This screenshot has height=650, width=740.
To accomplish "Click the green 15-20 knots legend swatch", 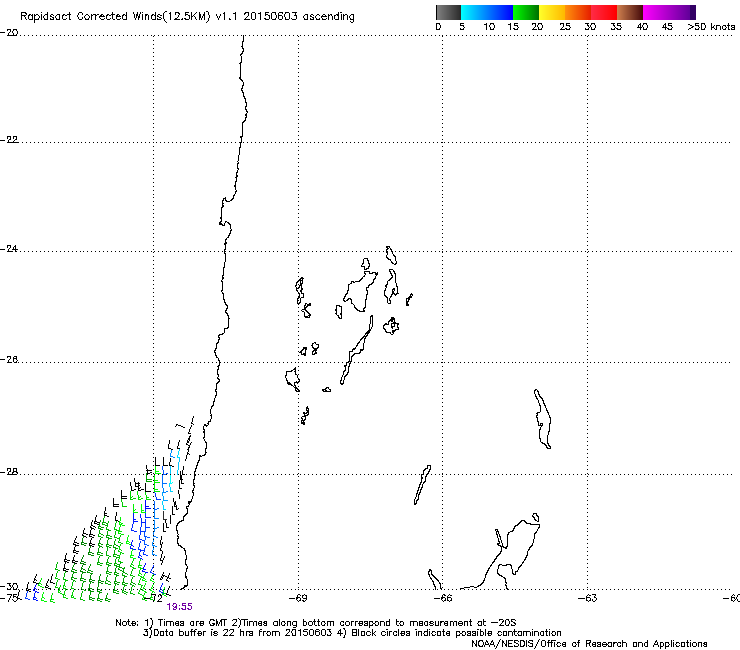I will (x=526, y=12).
